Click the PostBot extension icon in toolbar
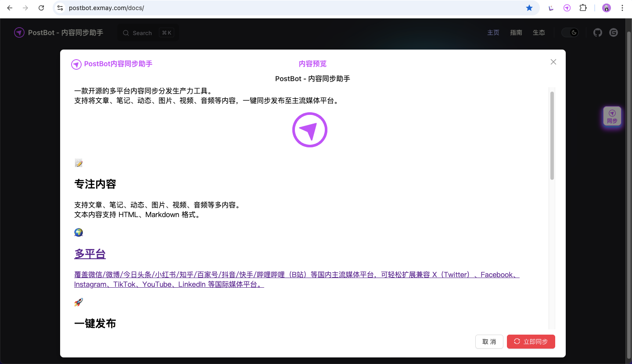Viewport: 632px width, 364px height. (567, 8)
